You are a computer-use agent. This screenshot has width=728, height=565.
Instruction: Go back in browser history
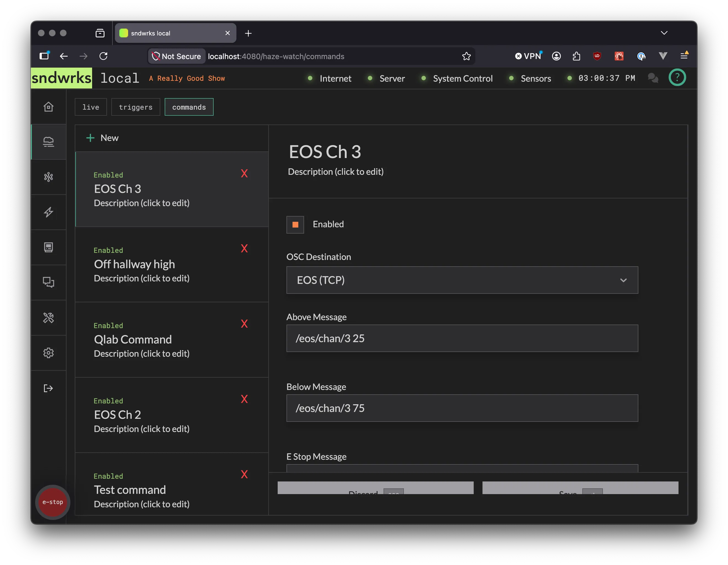[64, 56]
